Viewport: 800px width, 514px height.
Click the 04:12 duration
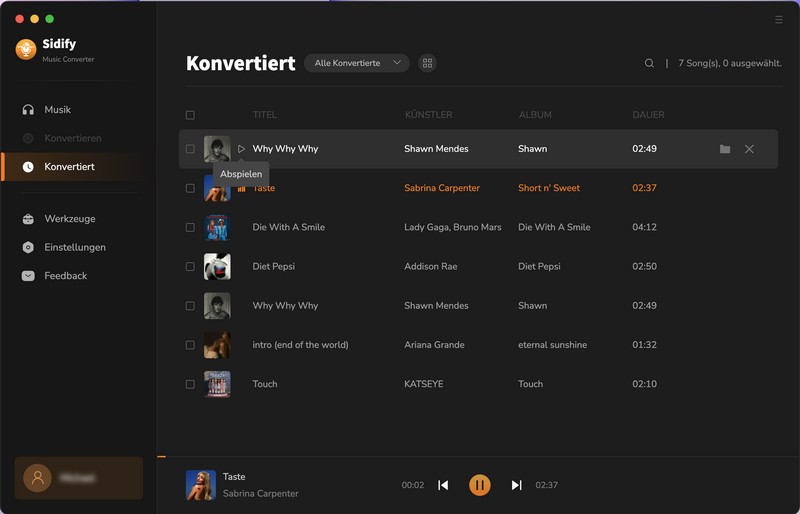(644, 227)
